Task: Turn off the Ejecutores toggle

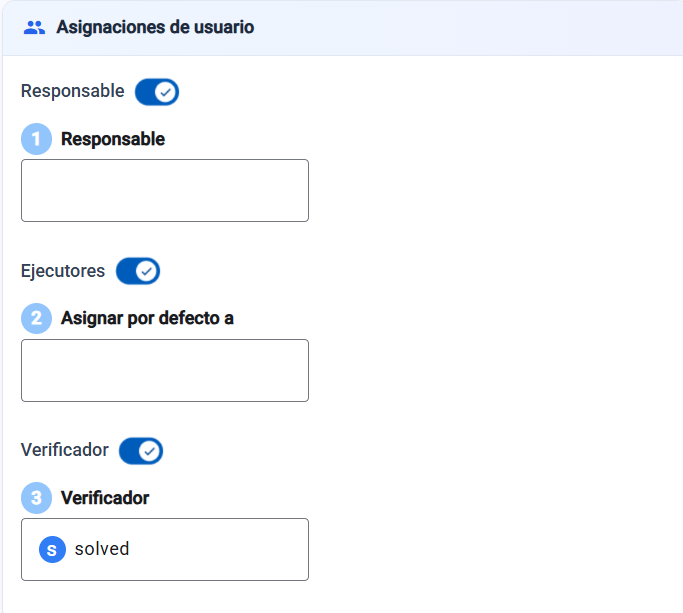Action: point(138,271)
